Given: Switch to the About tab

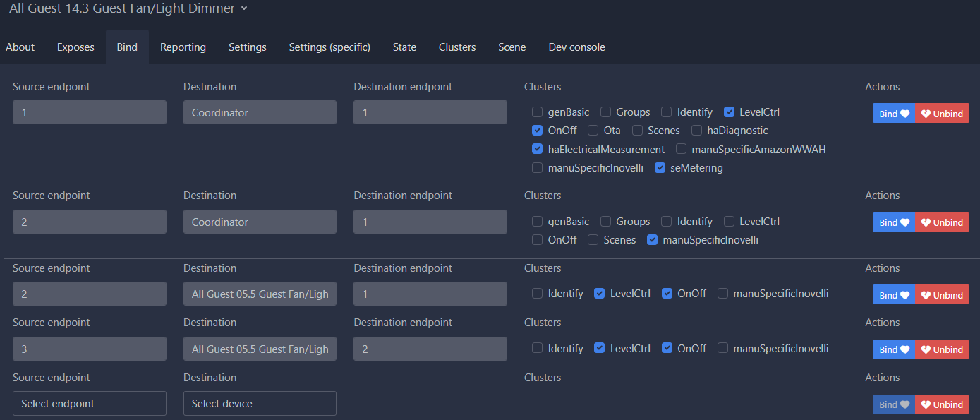Looking at the screenshot, I should coord(20,47).
